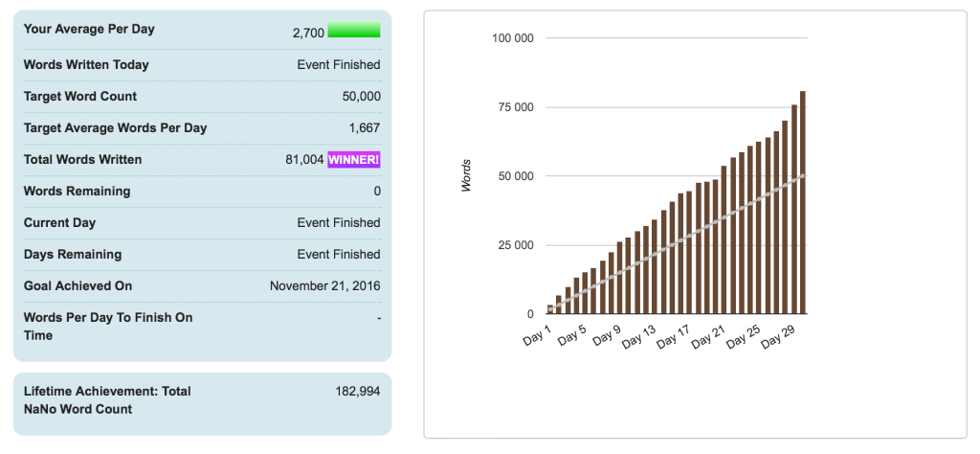Click the 'Day 1' x-axis label
This screenshot has height=454, width=980.
tap(538, 335)
